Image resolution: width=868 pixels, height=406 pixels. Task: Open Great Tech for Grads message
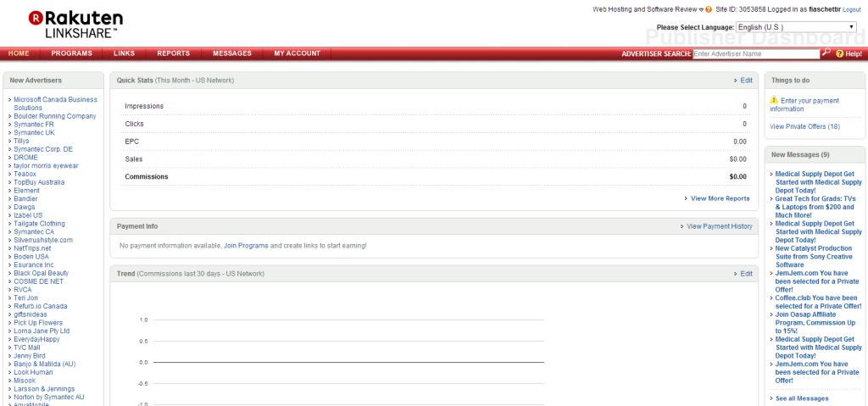pos(817,207)
